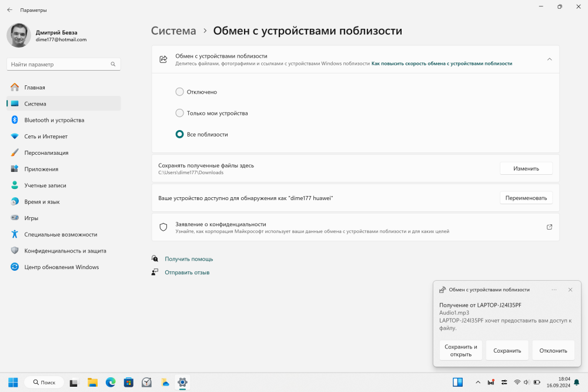Open Заявление о конфиденциальности external link icon

pyautogui.click(x=549, y=227)
